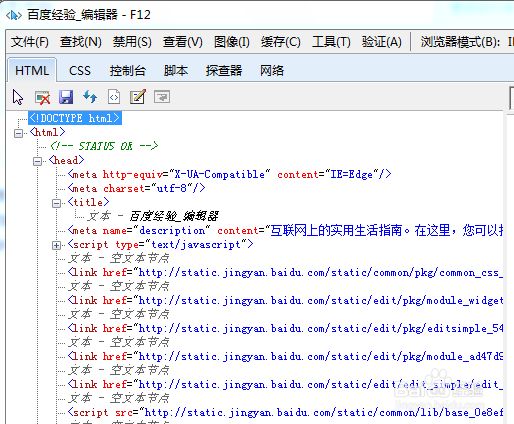Click the refresh blue arrows icon
Screen dimensions: 514x424
pos(90,97)
